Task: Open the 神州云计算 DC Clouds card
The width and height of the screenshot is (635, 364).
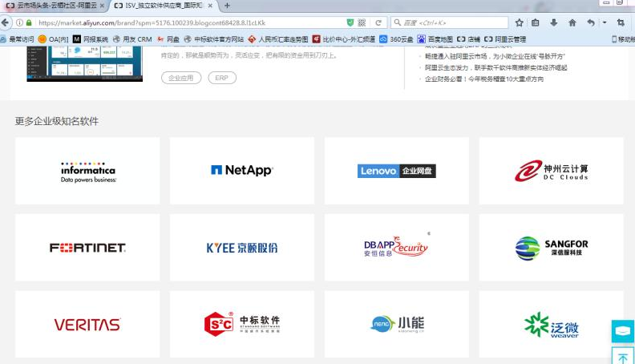Action: pos(552,171)
